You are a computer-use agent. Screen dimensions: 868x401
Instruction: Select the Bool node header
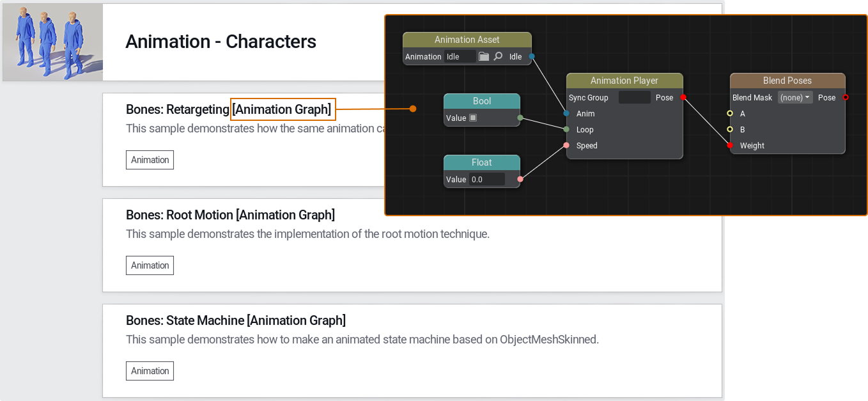coord(482,101)
